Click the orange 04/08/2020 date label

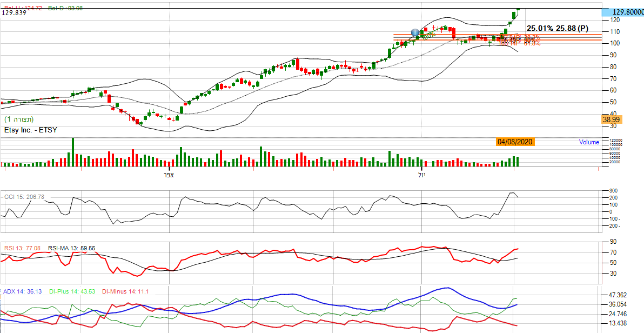tap(515, 142)
